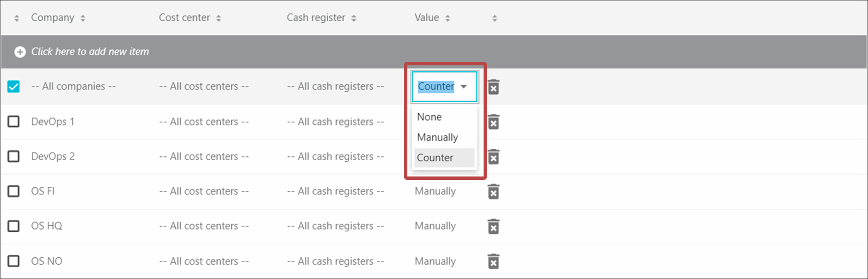This screenshot has width=868, height=279.
Task: Sort by Cost center column
Action: pyautogui.click(x=219, y=18)
